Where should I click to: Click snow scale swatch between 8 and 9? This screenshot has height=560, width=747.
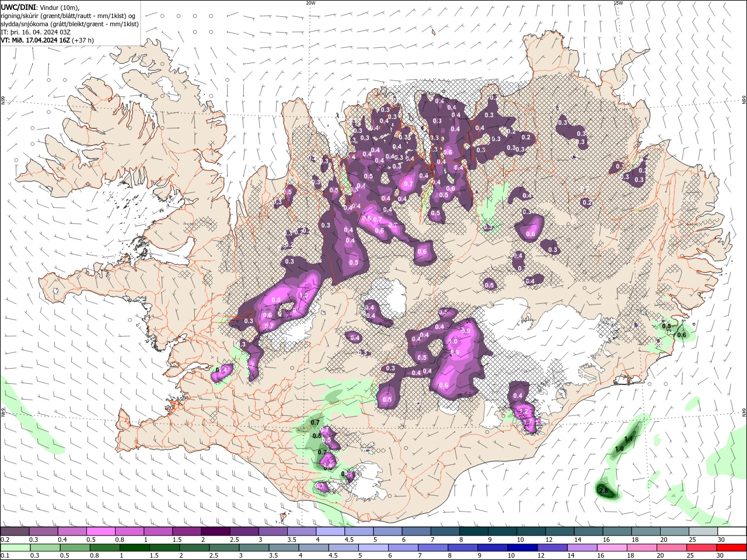click(473, 531)
